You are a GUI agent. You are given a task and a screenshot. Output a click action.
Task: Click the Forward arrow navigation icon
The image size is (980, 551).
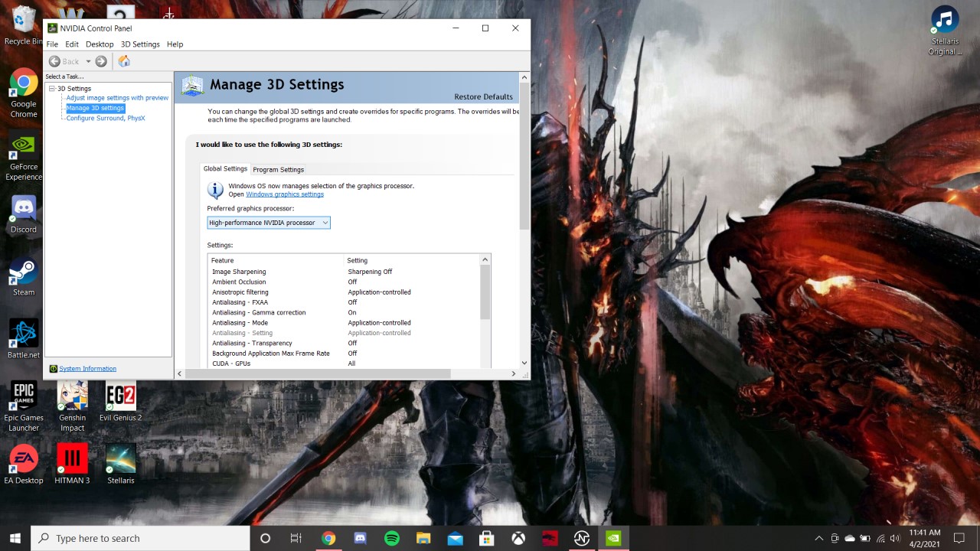(x=101, y=61)
